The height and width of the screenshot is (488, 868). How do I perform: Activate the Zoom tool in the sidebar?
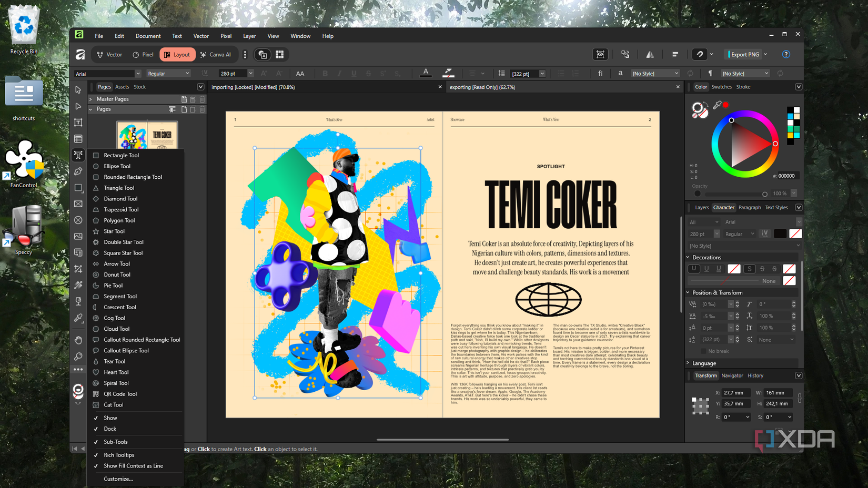point(78,356)
